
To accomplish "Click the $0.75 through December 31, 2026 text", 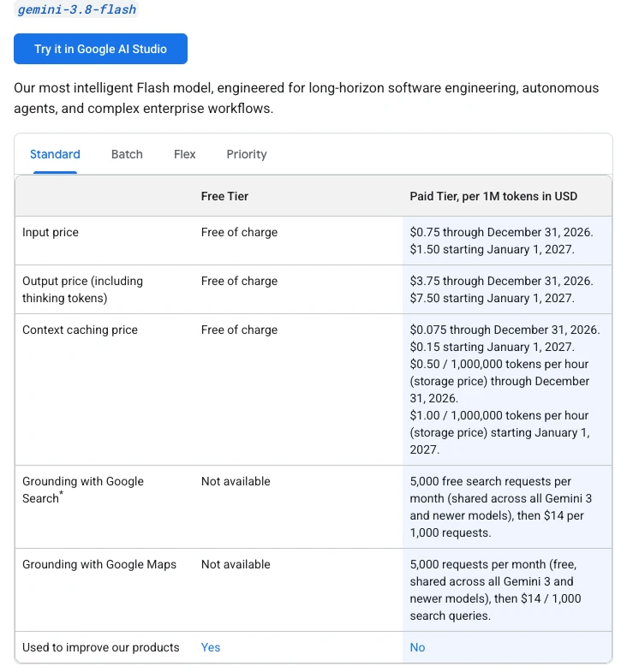I will click(501, 232).
